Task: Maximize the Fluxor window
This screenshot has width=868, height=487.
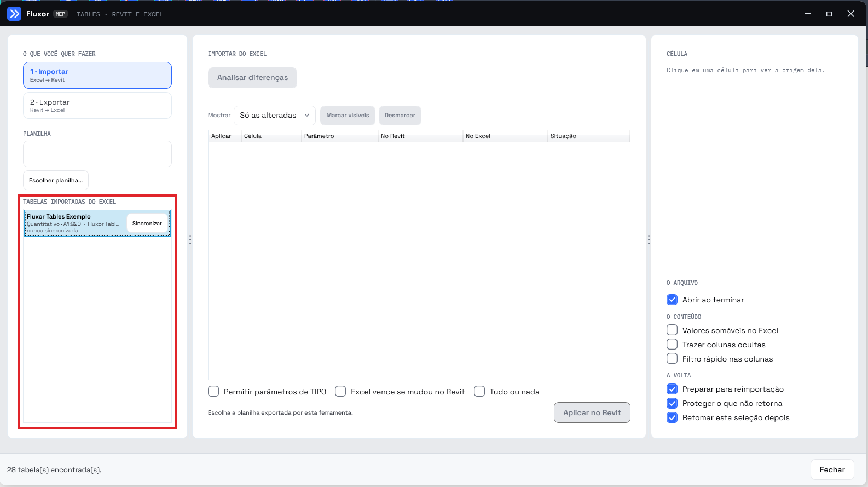Action: (829, 14)
